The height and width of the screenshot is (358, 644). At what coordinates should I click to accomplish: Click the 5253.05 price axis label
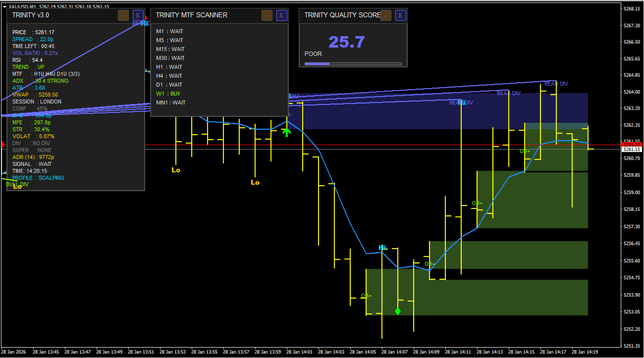632,312
